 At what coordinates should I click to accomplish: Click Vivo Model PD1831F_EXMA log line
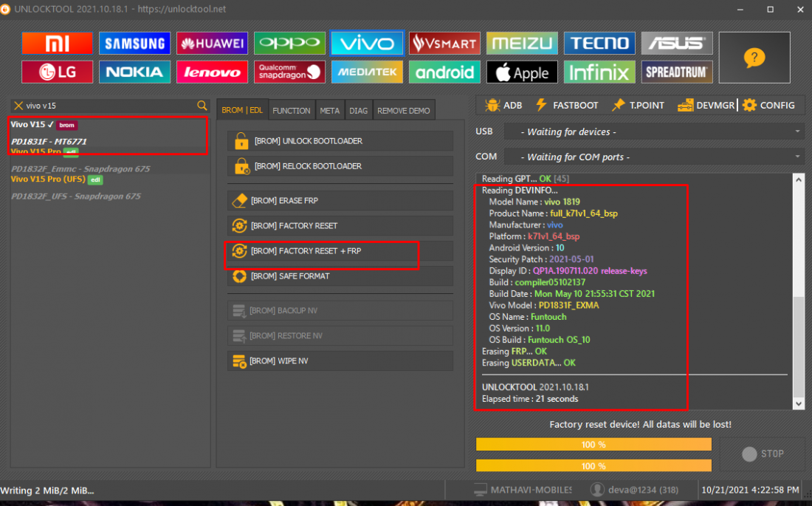544,305
